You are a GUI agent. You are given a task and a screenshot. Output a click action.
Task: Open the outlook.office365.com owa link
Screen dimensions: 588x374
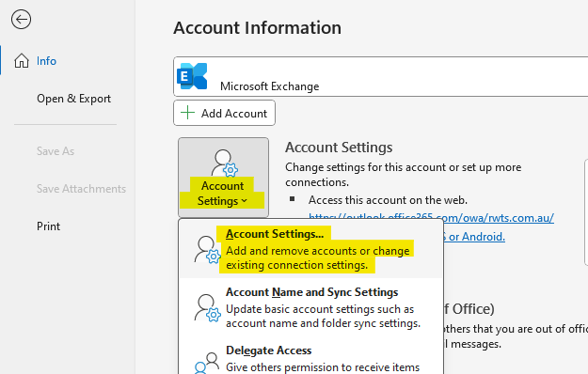[431, 217]
